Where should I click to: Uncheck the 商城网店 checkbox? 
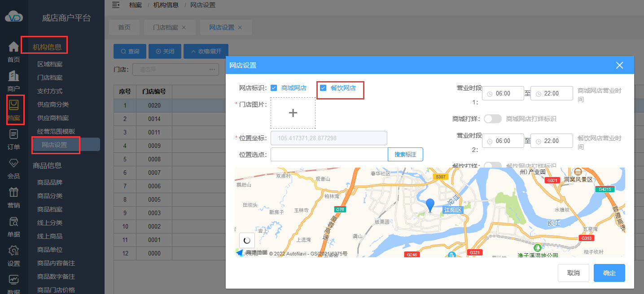274,88
